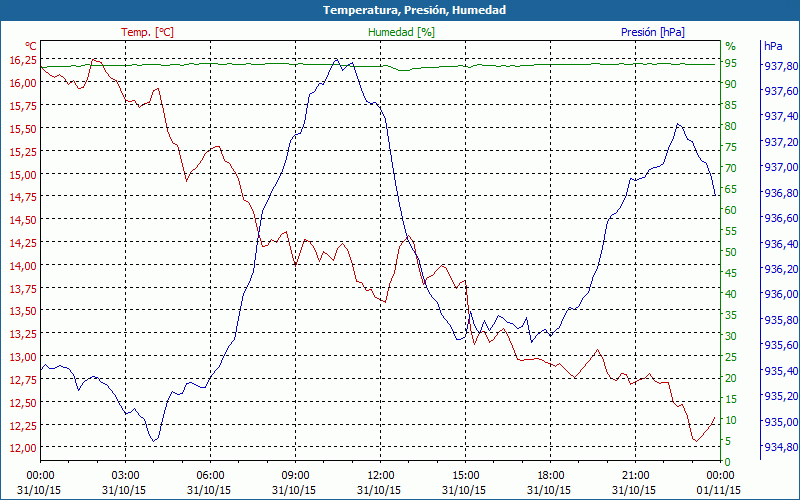The height and width of the screenshot is (500, 800).
Task: Click the 0 humidity axis value
Action: pos(728,462)
